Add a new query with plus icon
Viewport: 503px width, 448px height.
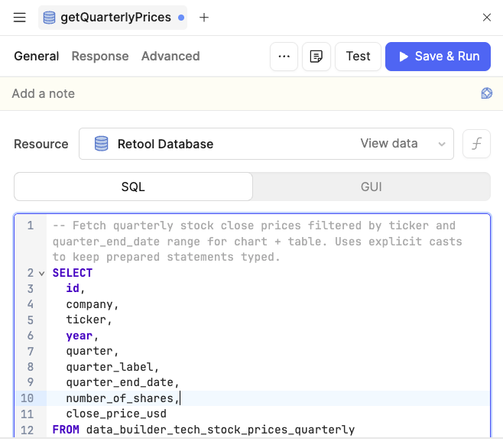coord(203,18)
